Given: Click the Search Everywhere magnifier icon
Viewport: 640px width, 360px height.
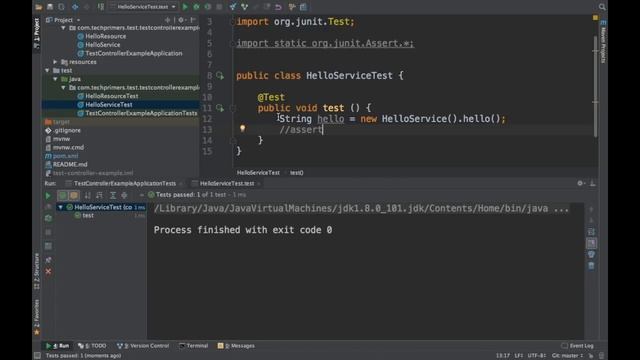Looking at the screenshot, I should tap(602, 7).
